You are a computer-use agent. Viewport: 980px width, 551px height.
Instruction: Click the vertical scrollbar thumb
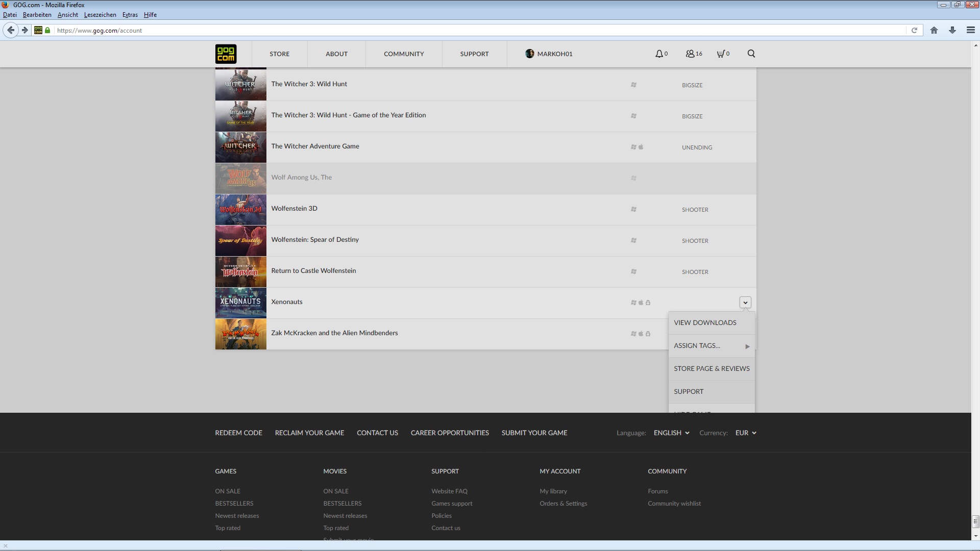click(x=975, y=521)
